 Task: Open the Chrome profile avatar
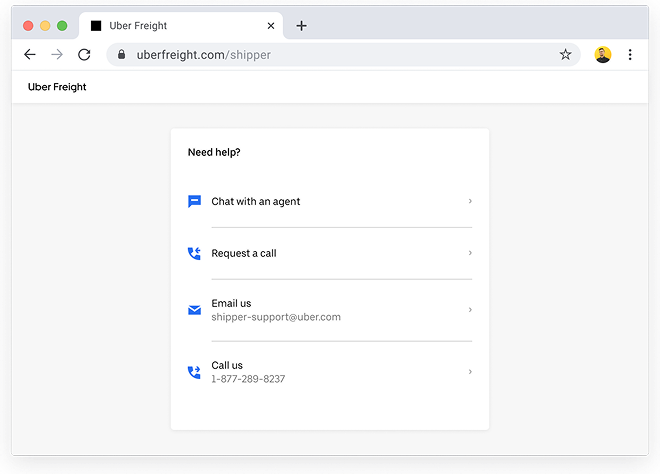[602, 55]
